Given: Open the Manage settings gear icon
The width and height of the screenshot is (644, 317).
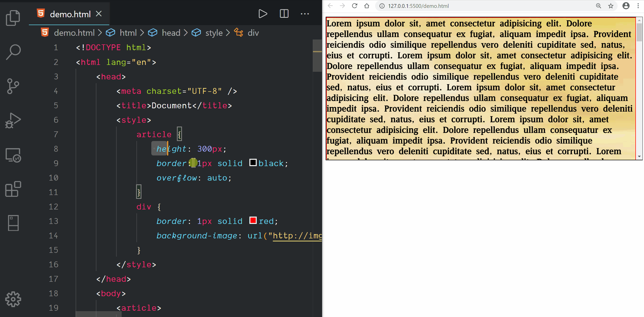Looking at the screenshot, I should pos(13,299).
